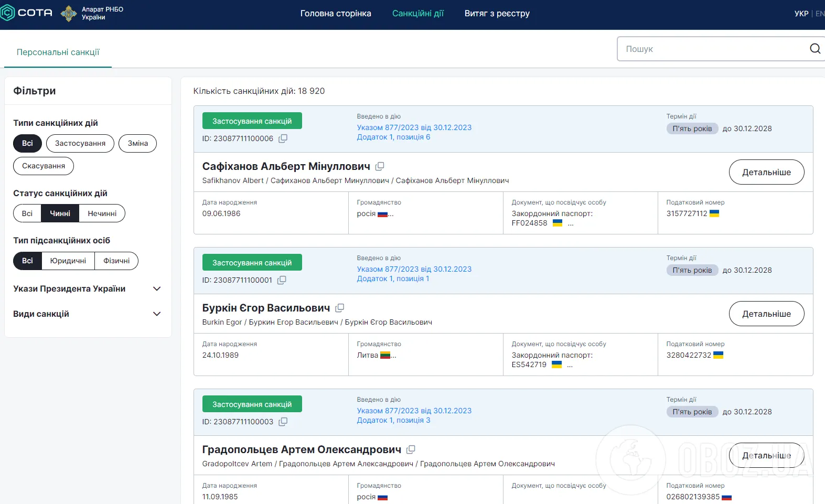Copy ID 23087711100001 using copy icon

[282, 280]
